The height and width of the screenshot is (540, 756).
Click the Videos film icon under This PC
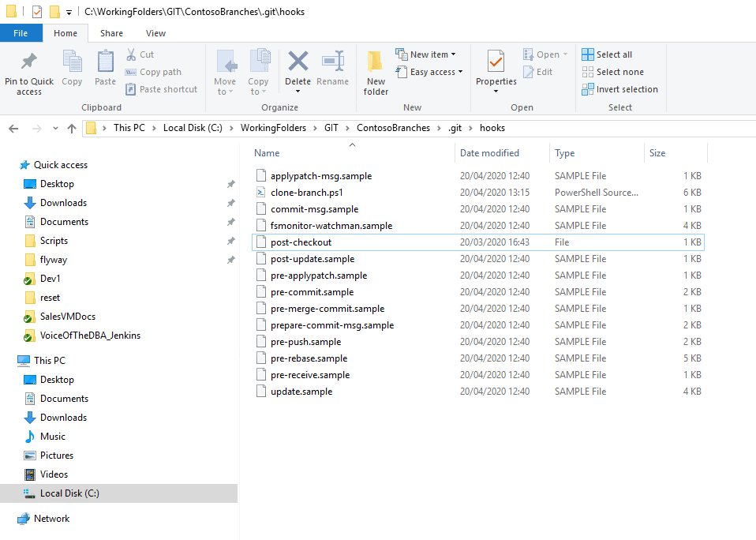tap(30, 474)
